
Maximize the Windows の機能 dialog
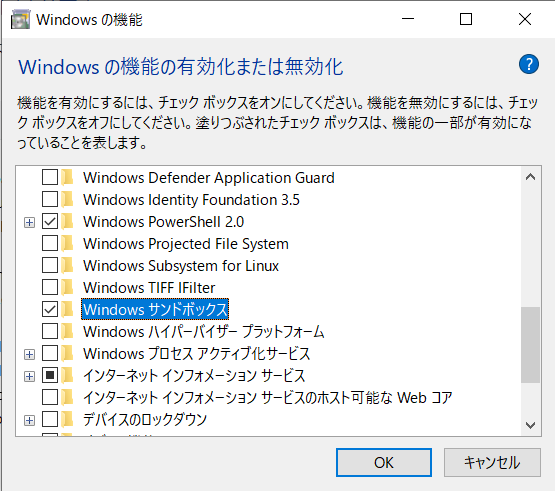(x=466, y=19)
